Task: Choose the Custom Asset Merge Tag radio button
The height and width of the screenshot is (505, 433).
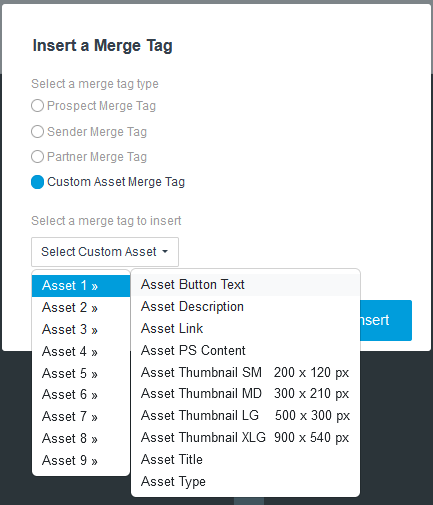Action: click(x=37, y=182)
